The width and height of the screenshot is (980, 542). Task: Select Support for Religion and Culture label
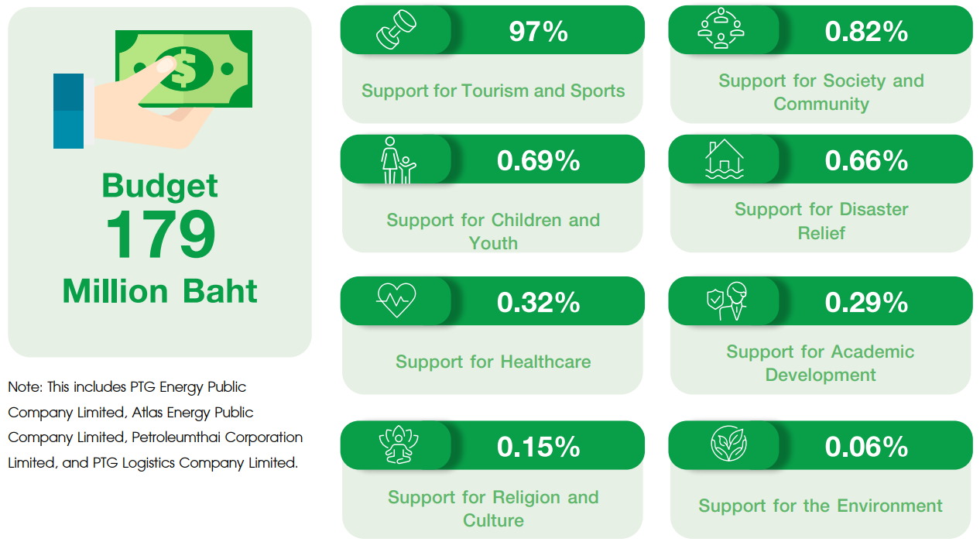coord(493,508)
